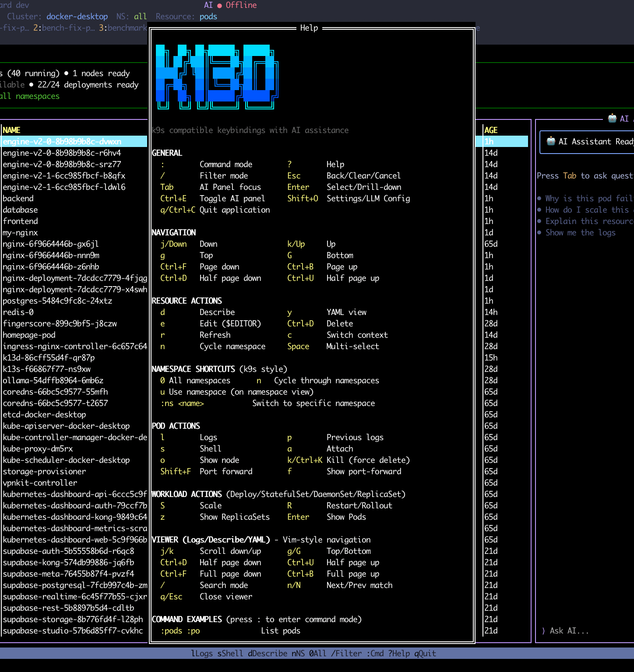Click the Ask AI prompt chevron

tap(543, 630)
